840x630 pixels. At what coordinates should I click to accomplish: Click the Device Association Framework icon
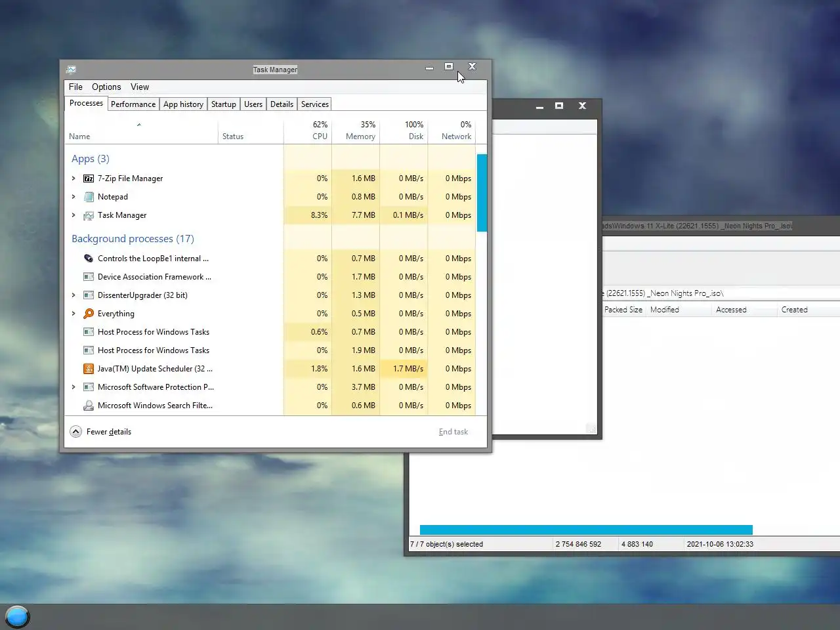[x=89, y=277]
